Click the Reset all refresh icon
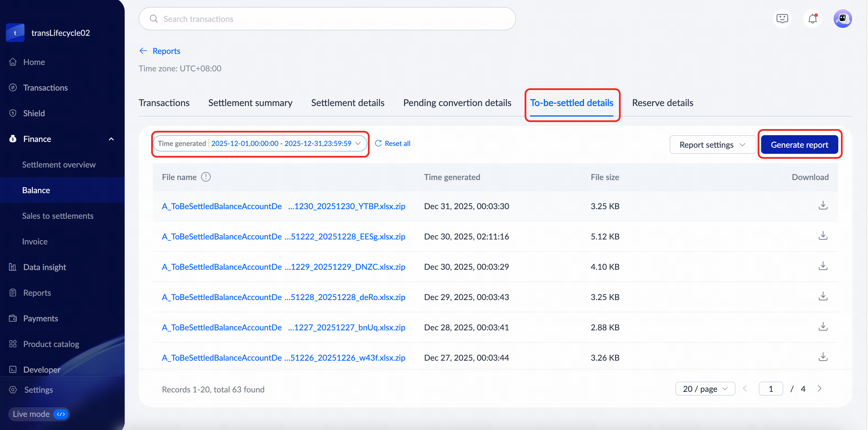Viewport: 868px width, 430px height. (378, 144)
